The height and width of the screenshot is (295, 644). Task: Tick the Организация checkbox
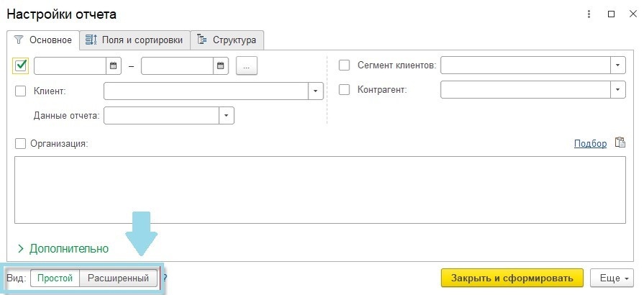click(21, 143)
